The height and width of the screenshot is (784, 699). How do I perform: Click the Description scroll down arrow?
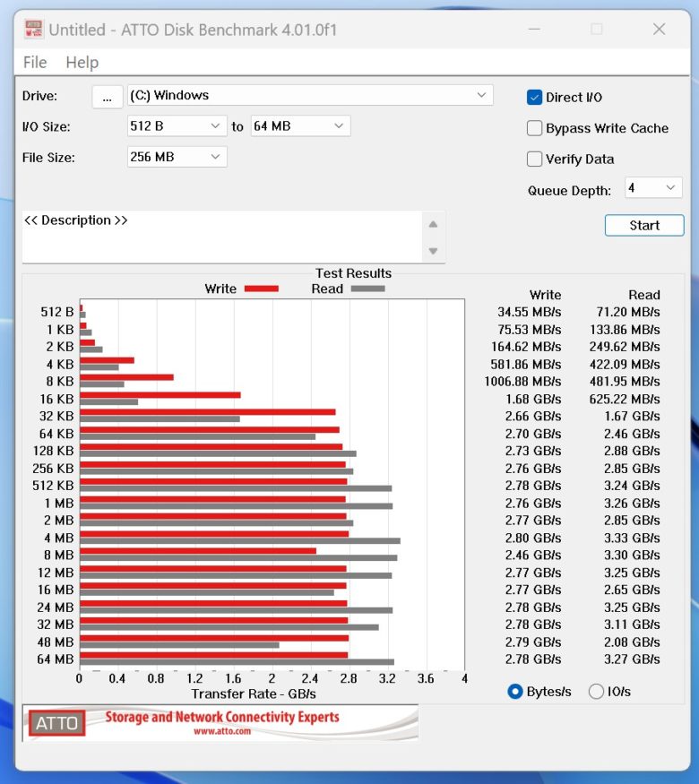click(x=433, y=251)
